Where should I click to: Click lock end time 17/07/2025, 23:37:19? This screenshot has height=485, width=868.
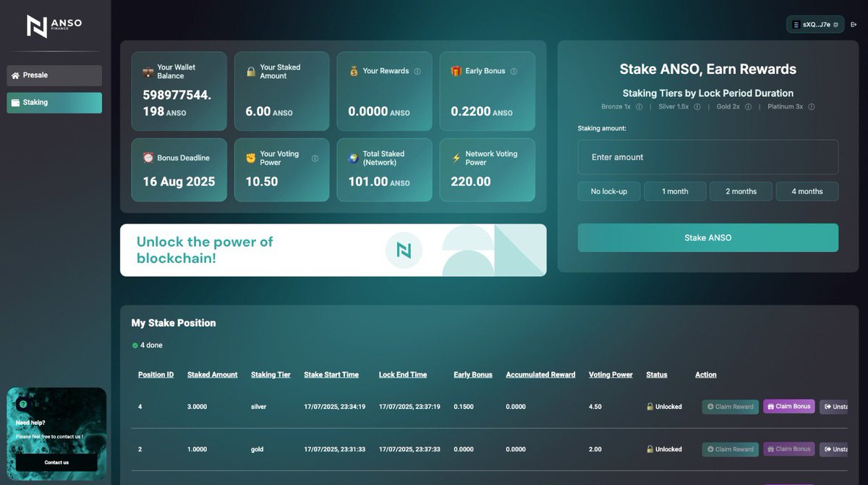(x=409, y=407)
